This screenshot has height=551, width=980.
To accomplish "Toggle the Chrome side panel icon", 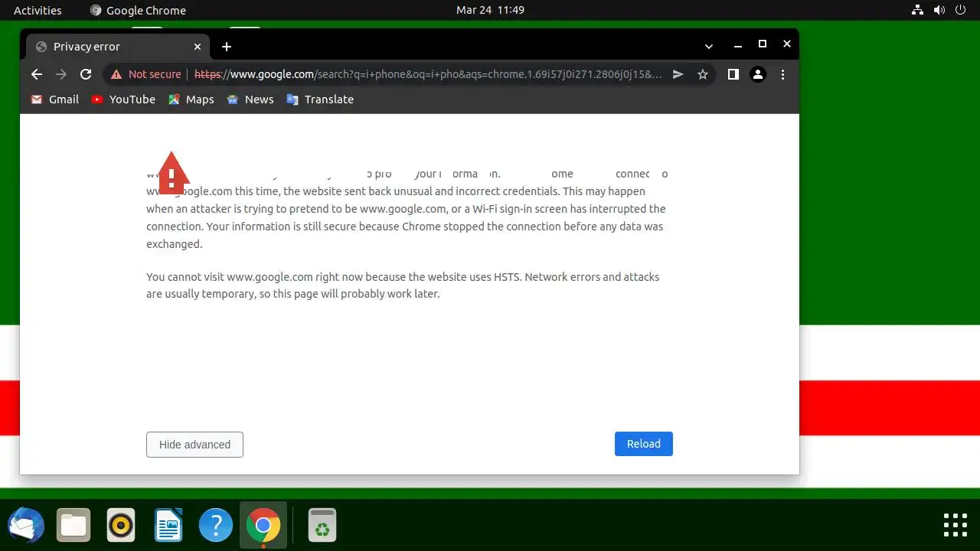I will (733, 74).
